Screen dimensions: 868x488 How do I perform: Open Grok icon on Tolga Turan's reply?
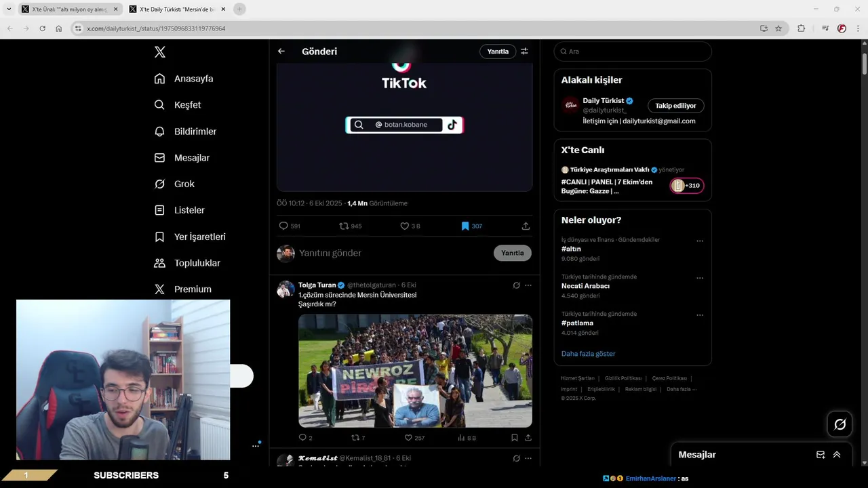(516, 285)
